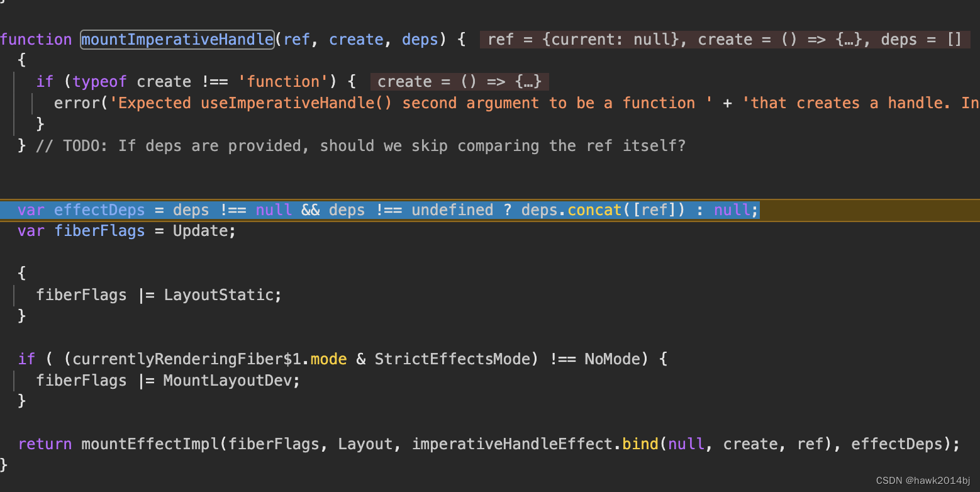The width and height of the screenshot is (980, 492).
Task: Click currentlyRenderingFiber$1 in the if condition
Action: pos(187,359)
